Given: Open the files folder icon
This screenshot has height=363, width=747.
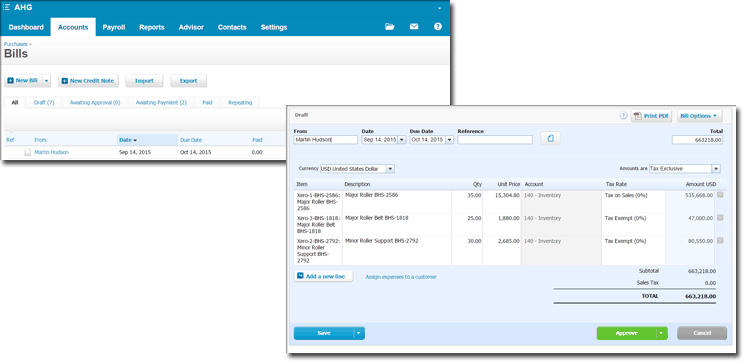Looking at the screenshot, I should [x=390, y=27].
